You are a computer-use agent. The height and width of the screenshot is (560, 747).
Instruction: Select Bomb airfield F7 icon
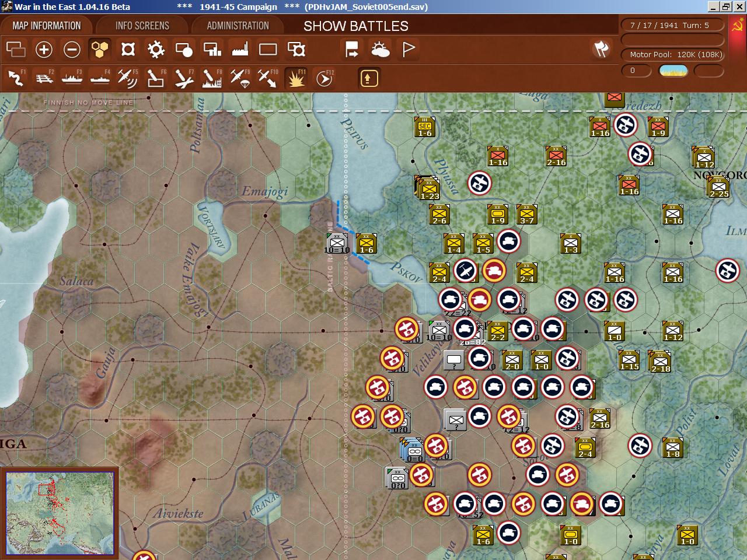coord(184,78)
